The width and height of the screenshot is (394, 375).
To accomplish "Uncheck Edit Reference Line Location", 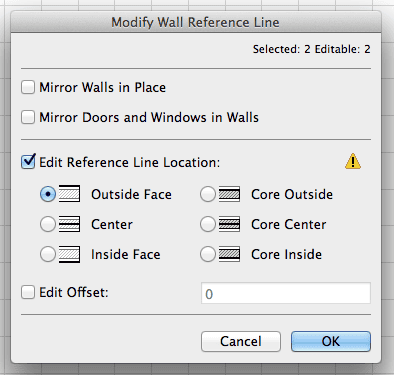I will click(x=28, y=162).
